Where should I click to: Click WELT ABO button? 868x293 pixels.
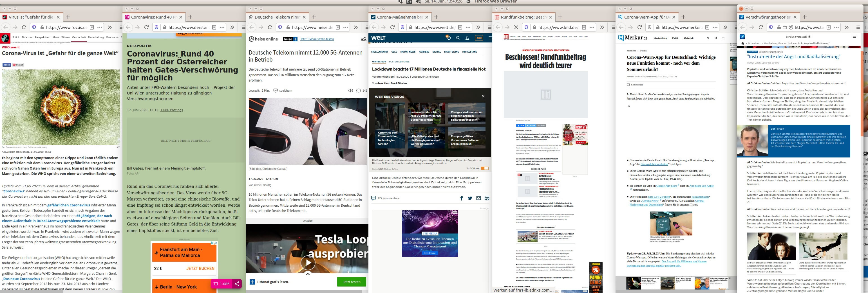tap(479, 38)
